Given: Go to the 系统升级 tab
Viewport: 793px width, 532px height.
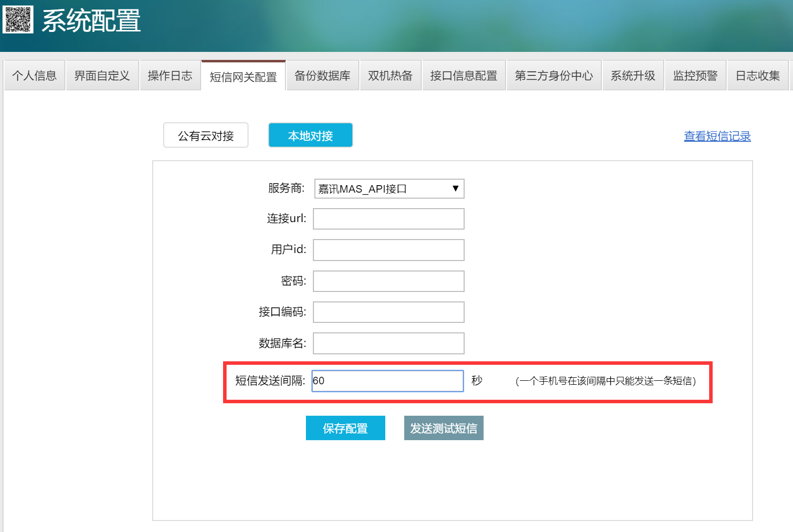Looking at the screenshot, I should (x=633, y=75).
